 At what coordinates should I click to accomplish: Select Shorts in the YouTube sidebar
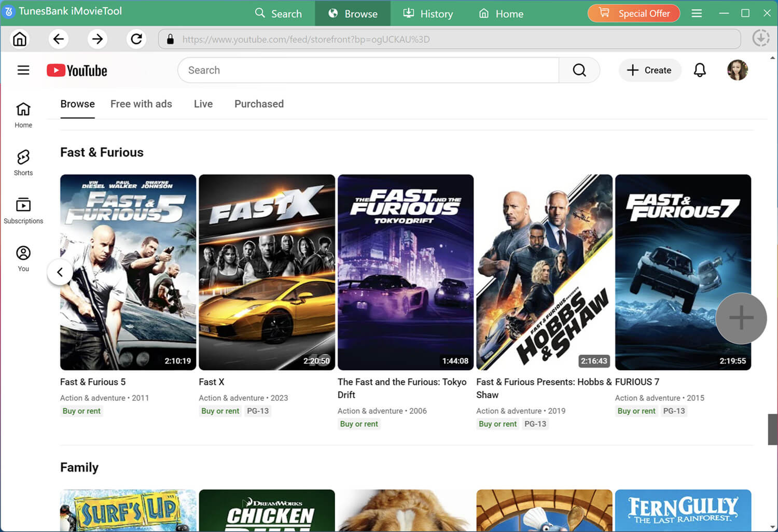click(x=23, y=162)
